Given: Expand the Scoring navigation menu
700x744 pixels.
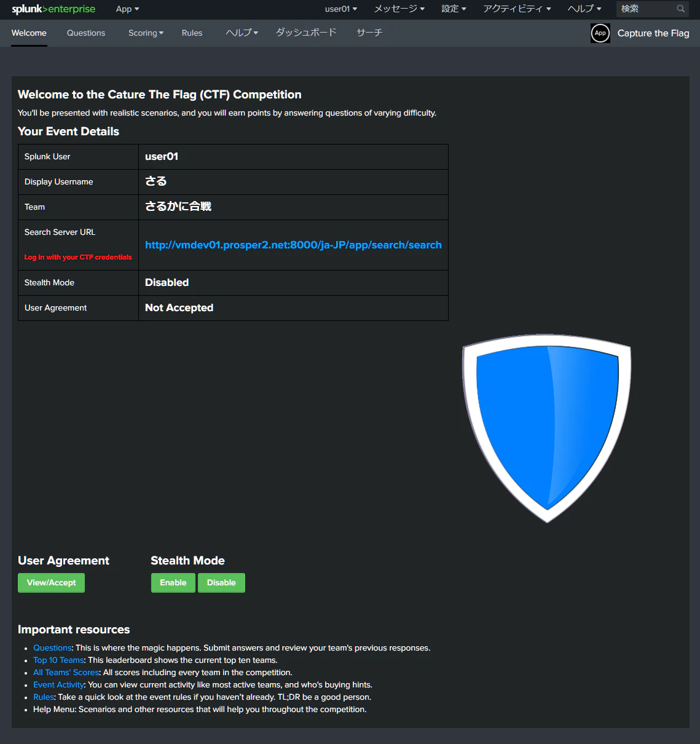Looking at the screenshot, I should point(146,33).
